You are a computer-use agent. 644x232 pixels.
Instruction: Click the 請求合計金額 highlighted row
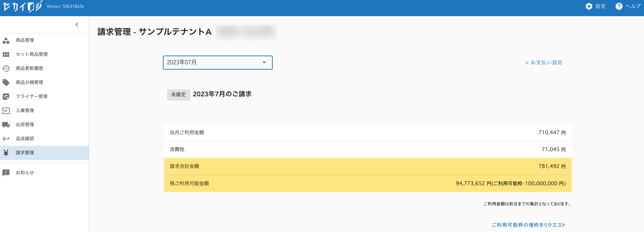pos(367,166)
